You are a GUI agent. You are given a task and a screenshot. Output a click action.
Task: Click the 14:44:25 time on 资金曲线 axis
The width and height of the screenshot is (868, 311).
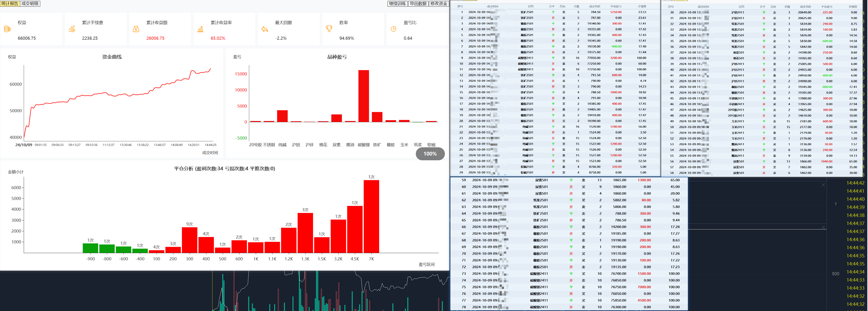[x=211, y=145]
